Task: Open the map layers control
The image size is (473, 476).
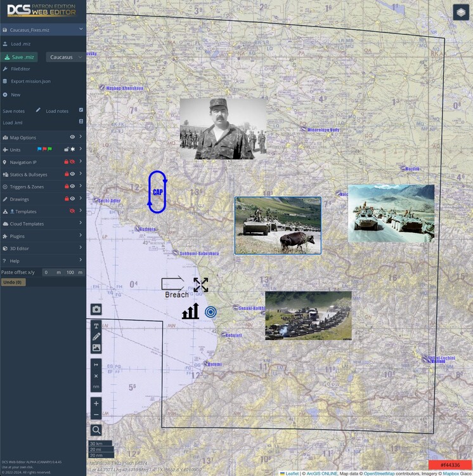Action: coord(460,13)
